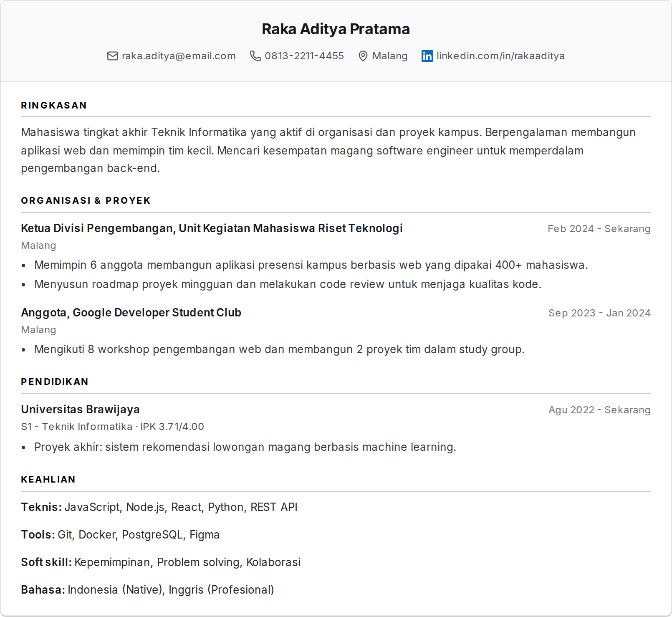
Task: Select the Anggota, Google Developer Student Club title
Action: coord(131,313)
